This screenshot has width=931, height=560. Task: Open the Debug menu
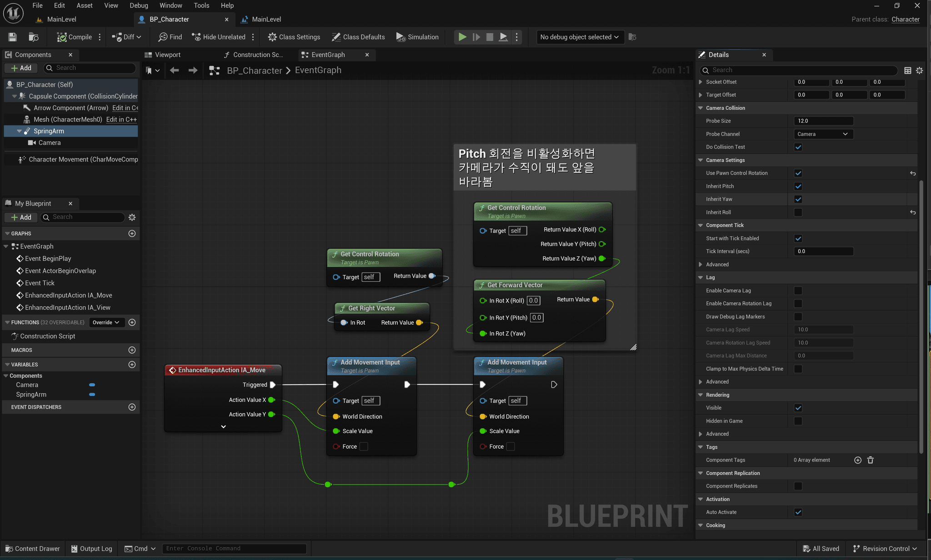(139, 5)
